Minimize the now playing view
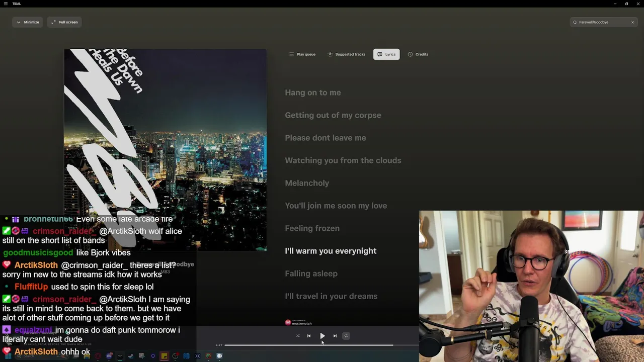This screenshot has height=362, width=644. click(x=28, y=22)
